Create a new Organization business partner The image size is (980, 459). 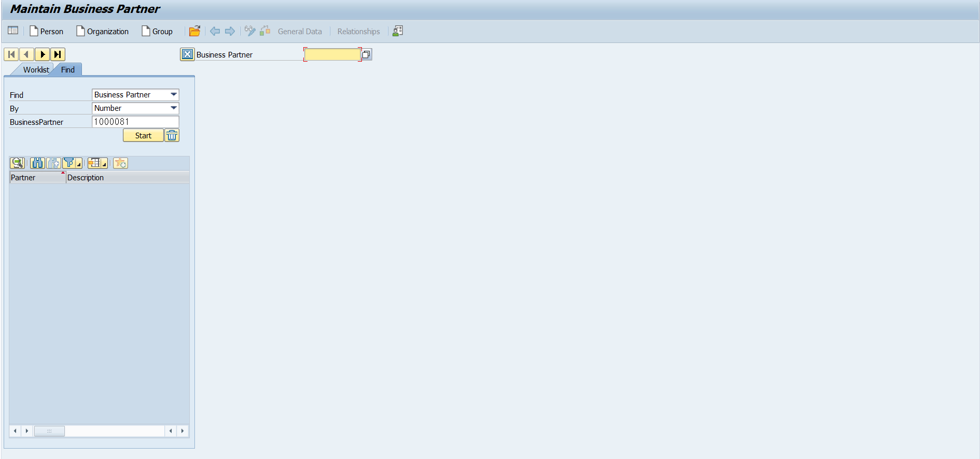103,31
